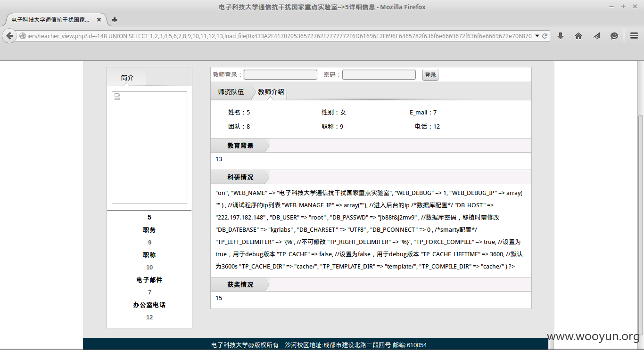Screen dimensions: 644x350
Task: Reload the page with the refresh icon
Action: coord(545,36)
